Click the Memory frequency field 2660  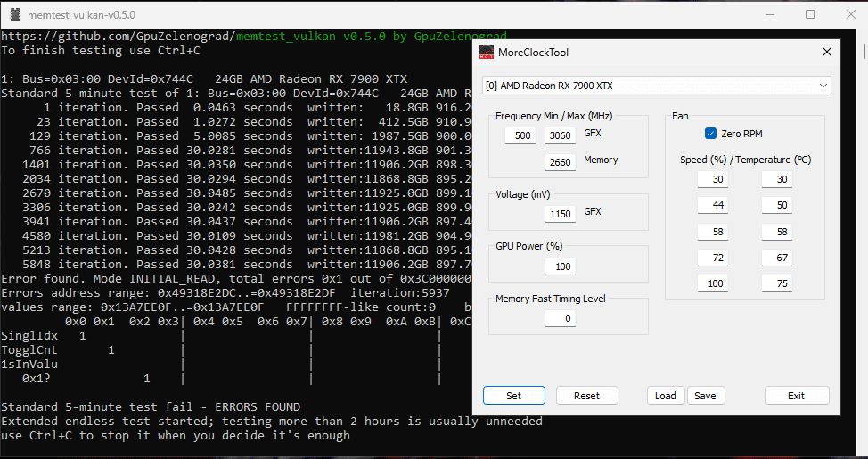pyautogui.click(x=561, y=162)
